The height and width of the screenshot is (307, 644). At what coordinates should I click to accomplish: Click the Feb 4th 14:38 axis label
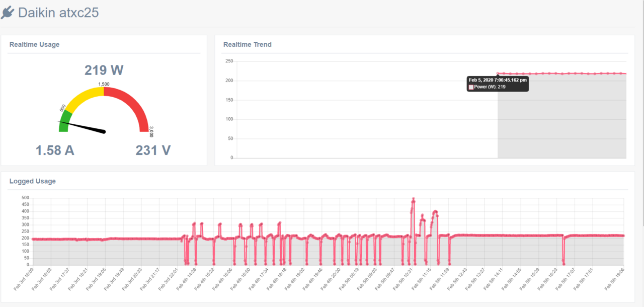coord(187,279)
